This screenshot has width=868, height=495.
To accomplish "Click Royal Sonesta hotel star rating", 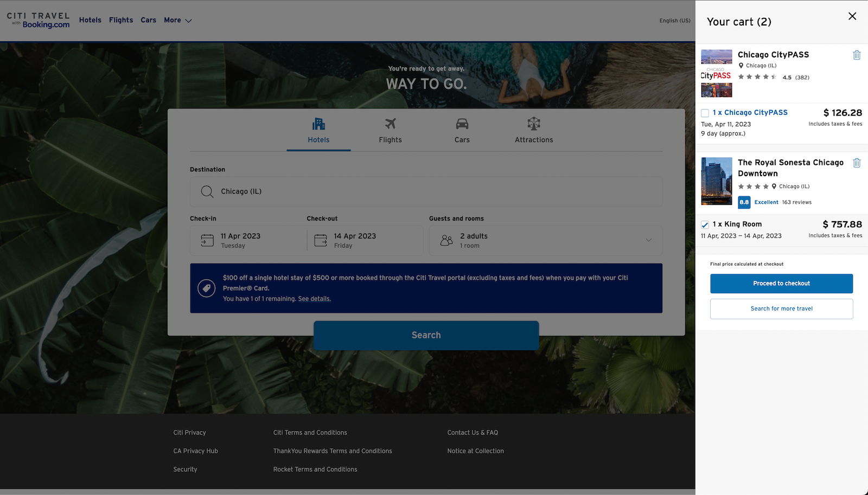I will click(754, 187).
